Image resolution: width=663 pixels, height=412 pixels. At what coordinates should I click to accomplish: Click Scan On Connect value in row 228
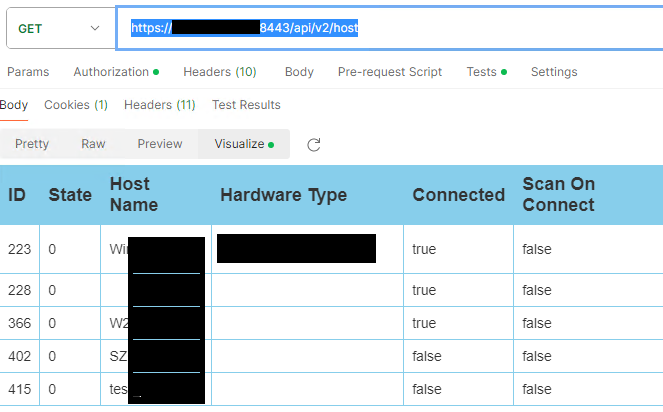click(x=537, y=290)
